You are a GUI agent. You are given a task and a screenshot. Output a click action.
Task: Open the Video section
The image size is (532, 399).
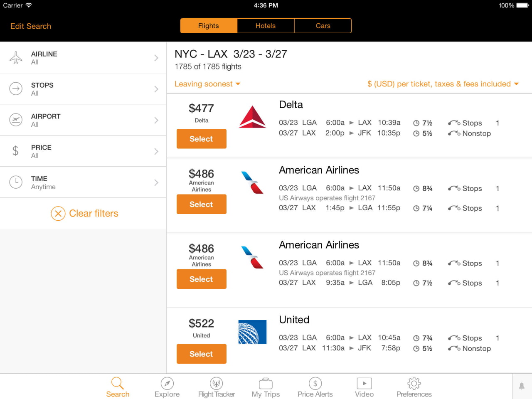click(364, 387)
